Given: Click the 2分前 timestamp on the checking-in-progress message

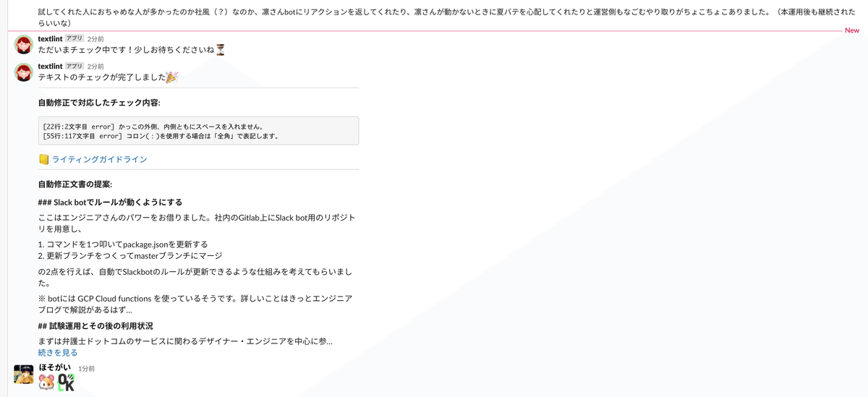Looking at the screenshot, I should [95, 39].
